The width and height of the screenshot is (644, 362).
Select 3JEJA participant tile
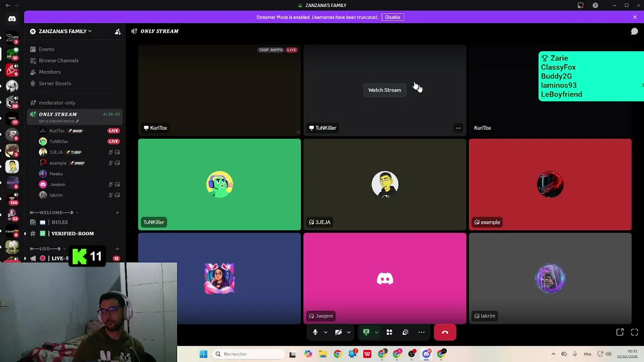[x=385, y=185]
